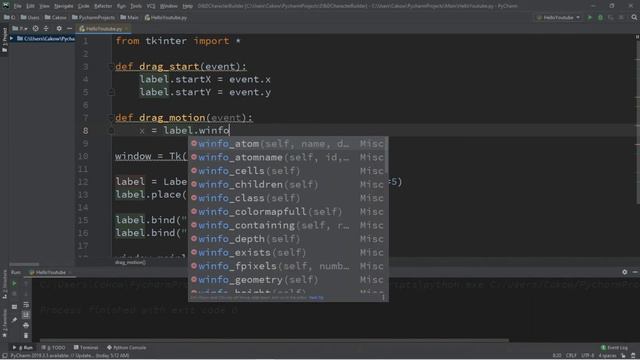Toggle the Run tool window button
The width and height of the screenshot is (640, 360).
tap(23, 348)
